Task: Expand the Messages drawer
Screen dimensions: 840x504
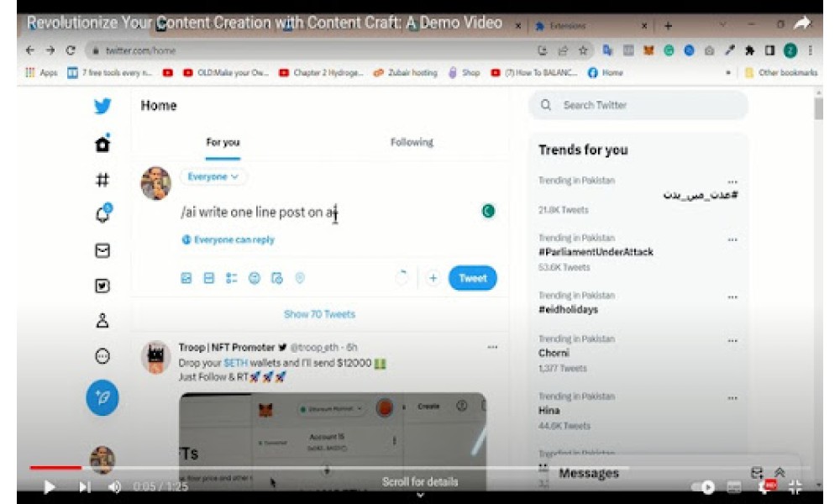Action: 780,472
